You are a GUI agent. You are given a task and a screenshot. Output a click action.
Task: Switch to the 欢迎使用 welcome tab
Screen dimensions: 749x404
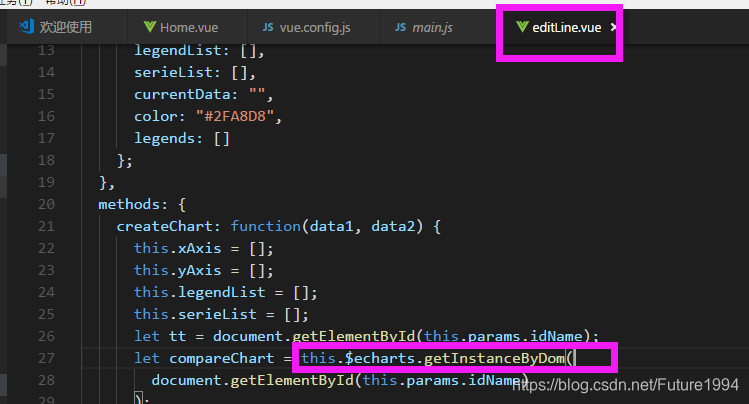coord(67,27)
